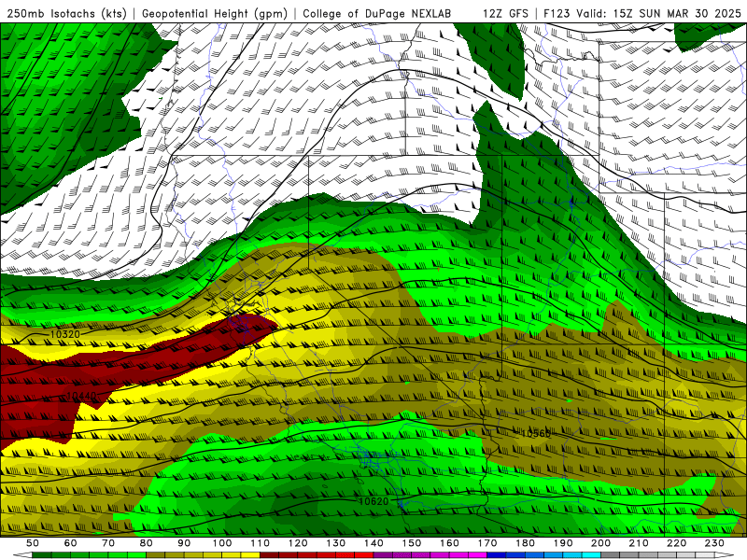Screen dimensions: 747x560
Task: Select the 10620 height contour label
Action: tap(373, 501)
